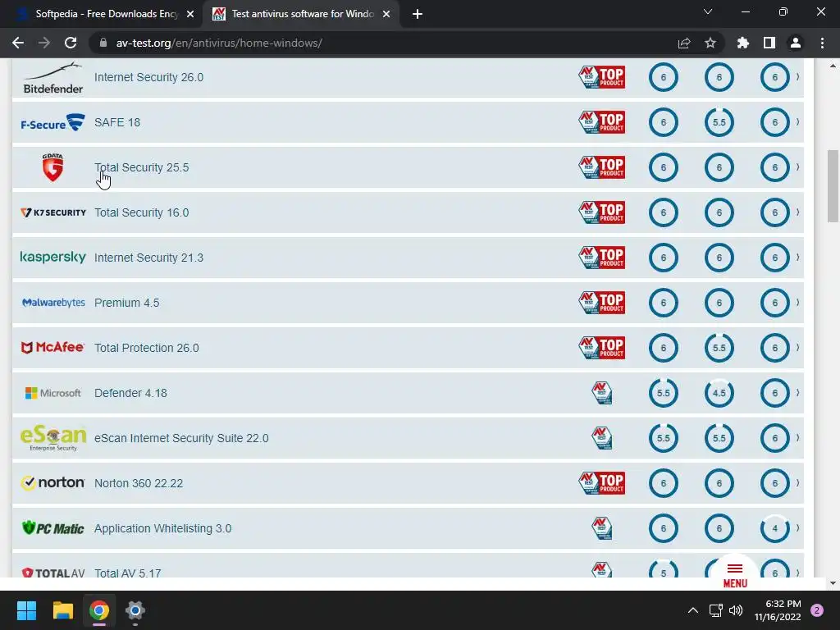This screenshot has width=840, height=630.
Task: Open Chrome's three-dot menu
Action: (822, 43)
